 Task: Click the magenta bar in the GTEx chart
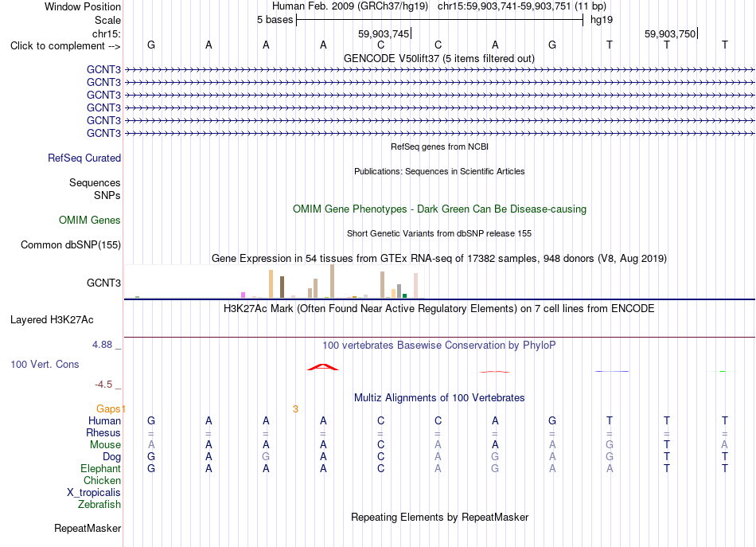[243, 295]
